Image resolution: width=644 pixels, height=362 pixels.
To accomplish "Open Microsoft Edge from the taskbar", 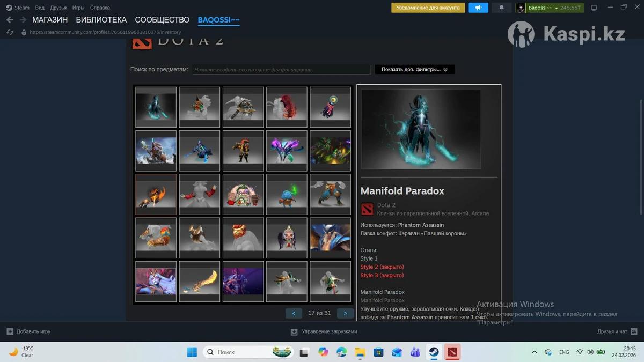I will pyautogui.click(x=341, y=352).
